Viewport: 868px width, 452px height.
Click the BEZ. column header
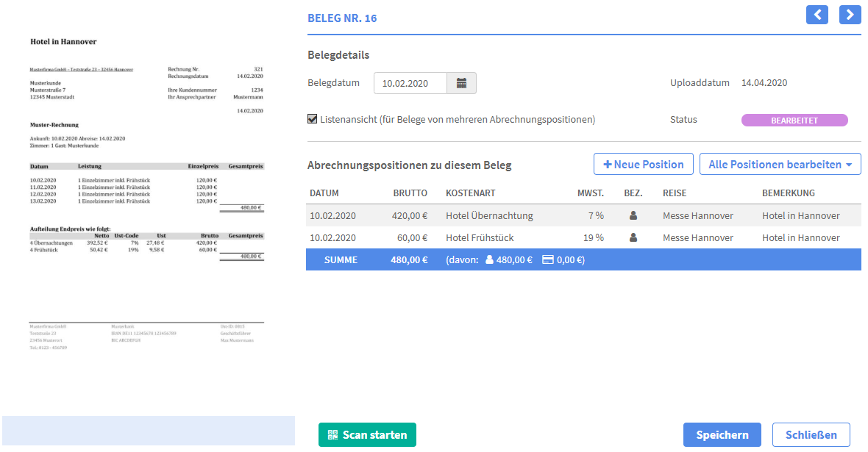click(x=633, y=193)
